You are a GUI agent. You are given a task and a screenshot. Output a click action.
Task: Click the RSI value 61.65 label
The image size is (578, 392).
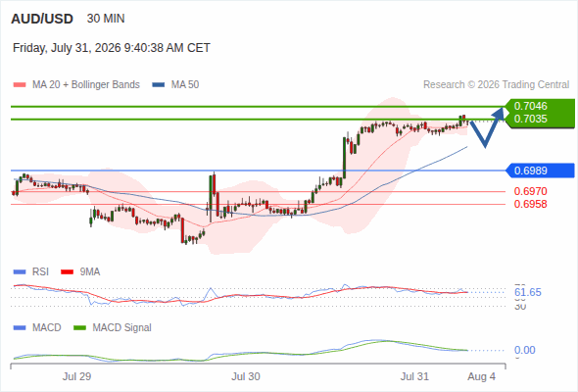click(x=528, y=292)
